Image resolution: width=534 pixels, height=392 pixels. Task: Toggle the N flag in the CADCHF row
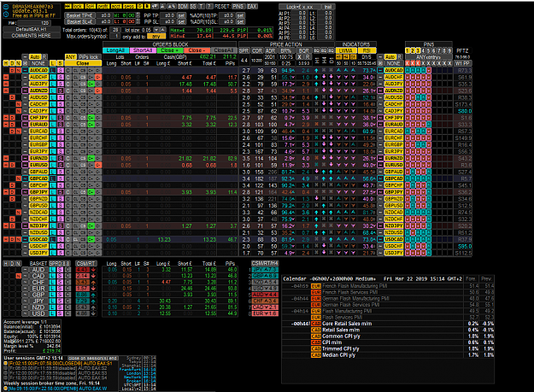tap(19, 104)
